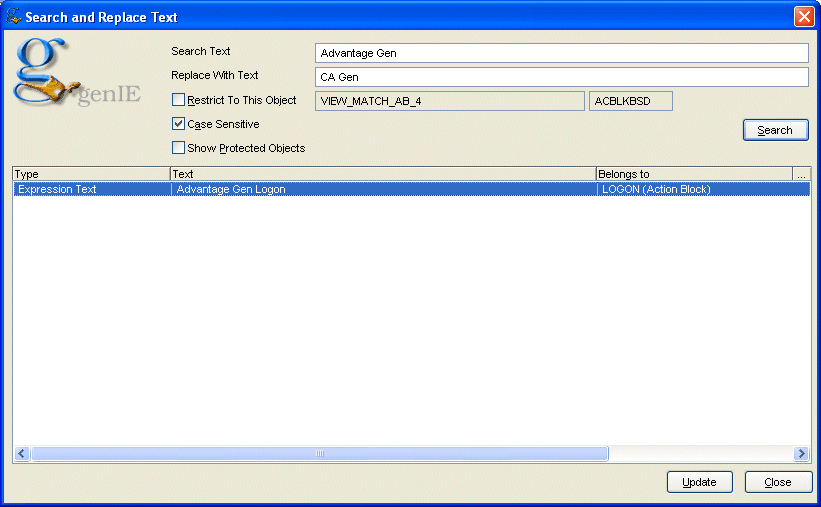Click the Search button
The width and height of the screenshot is (821, 507).
point(775,130)
